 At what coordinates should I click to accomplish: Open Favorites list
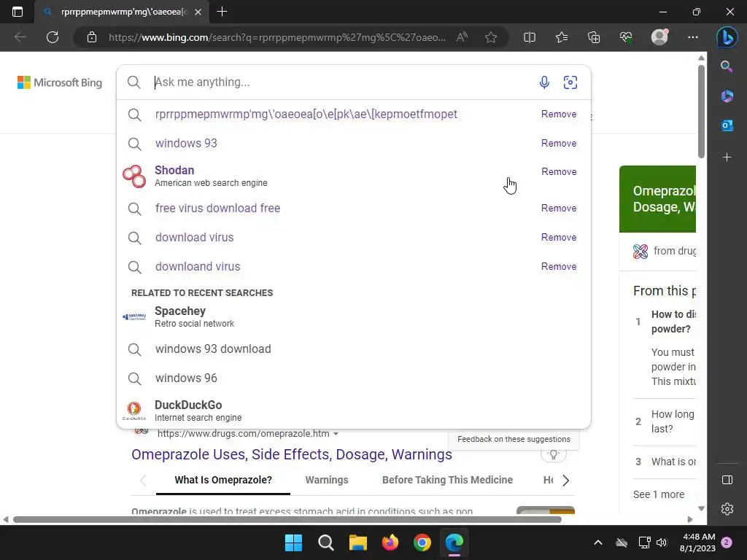pyautogui.click(x=562, y=37)
